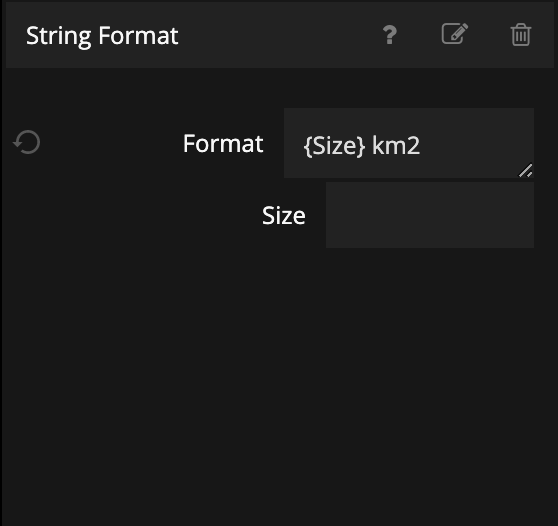
Task: Remove String Format with the bin icon
Action: pos(521,35)
